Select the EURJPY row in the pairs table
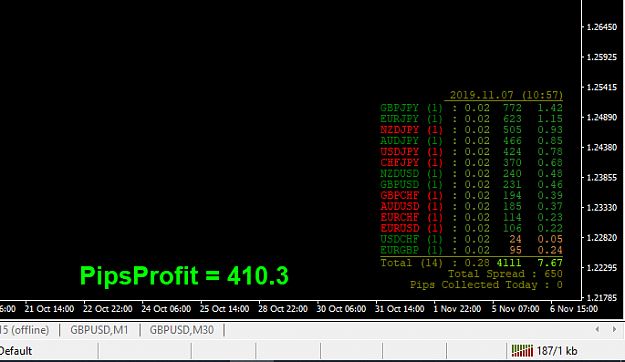Screen dimensions: 625x362 pos(471,119)
